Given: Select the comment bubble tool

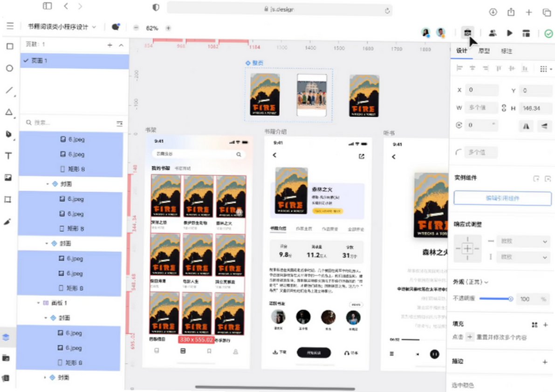Looking at the screenshot, I should [x=116, y=27].
